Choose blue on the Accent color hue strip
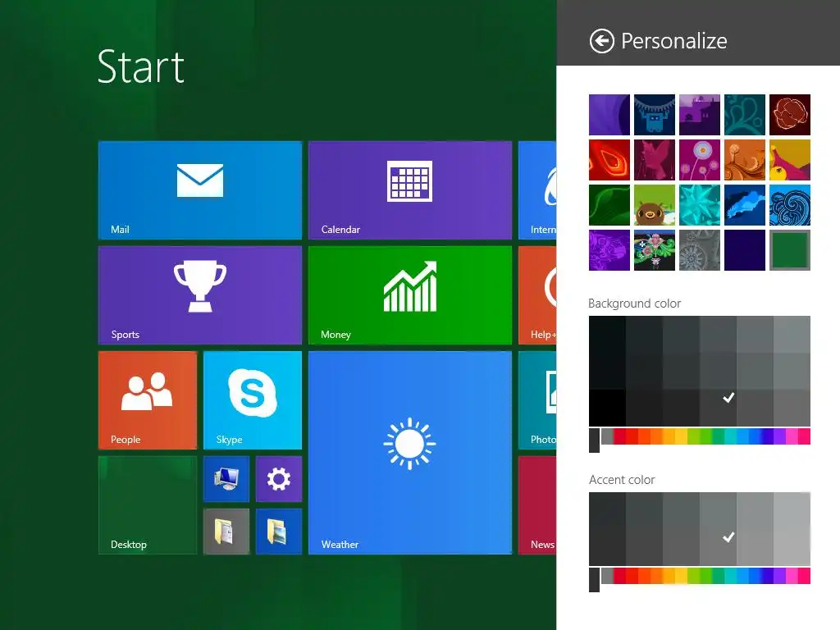Screen dimensions: 840x630 [755, 576]
